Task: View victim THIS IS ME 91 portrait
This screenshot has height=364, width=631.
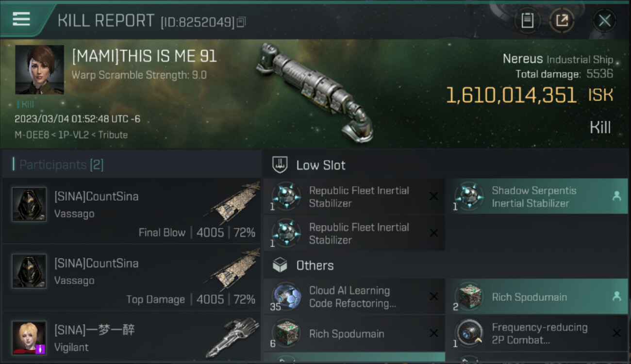Action: click(x=39, y=69)
